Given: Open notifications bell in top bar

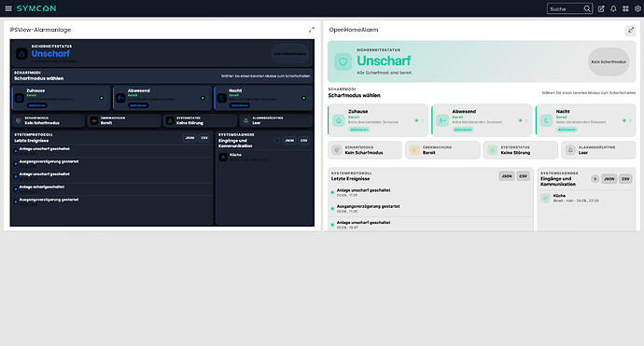Looking at the screenshot, I should click(613, 8).
